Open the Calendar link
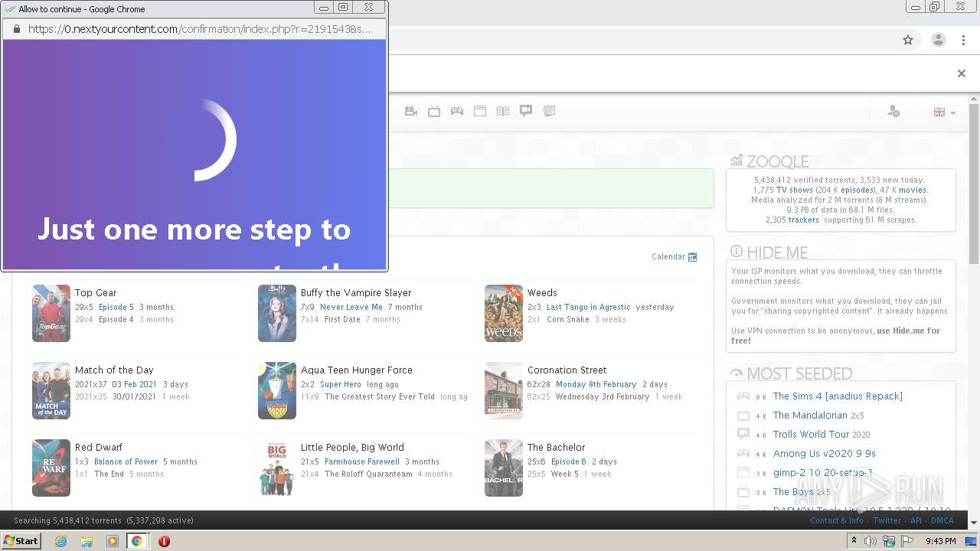Image resolution: width=980 pixels, height=551 pixels. tap(675, 256)
